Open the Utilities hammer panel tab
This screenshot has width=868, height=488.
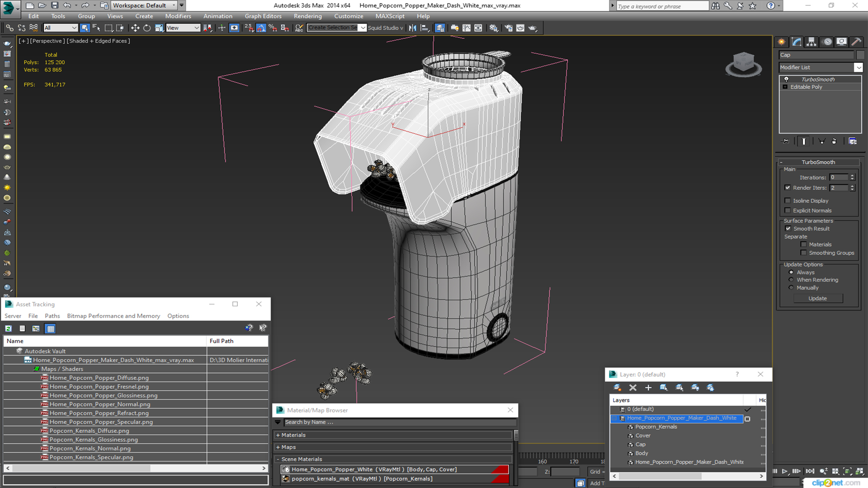click(856, 42)
